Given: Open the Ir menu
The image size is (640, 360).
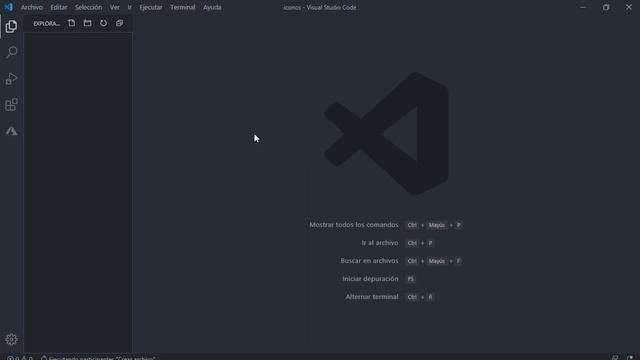Looking at the screenshot, I should click(x=129, y=7).
